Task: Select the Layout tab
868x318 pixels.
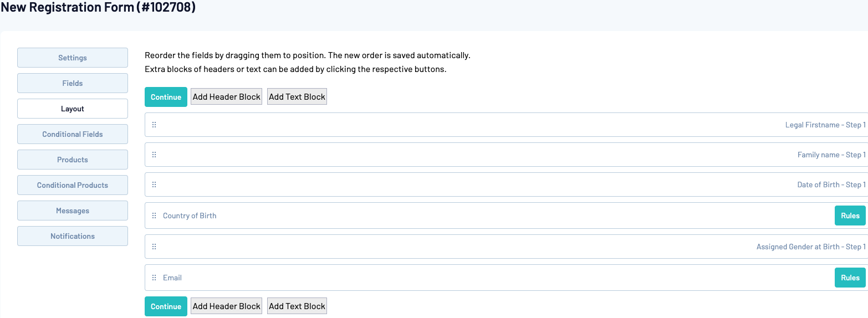Action: point(73,109)
